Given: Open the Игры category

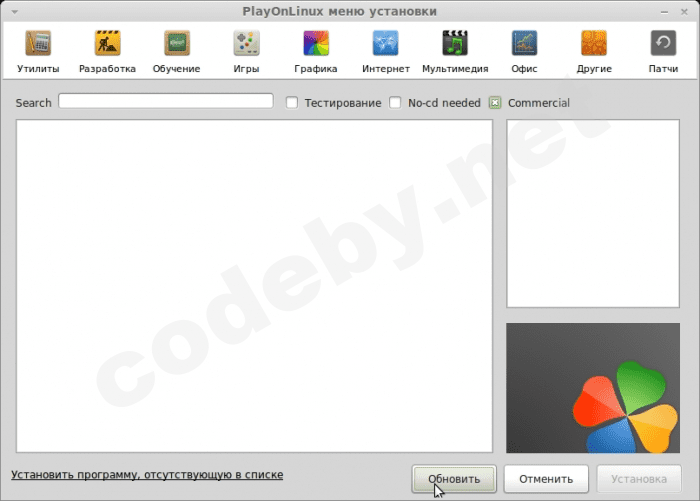Looking at the screenshot, I should pos(246,51).
